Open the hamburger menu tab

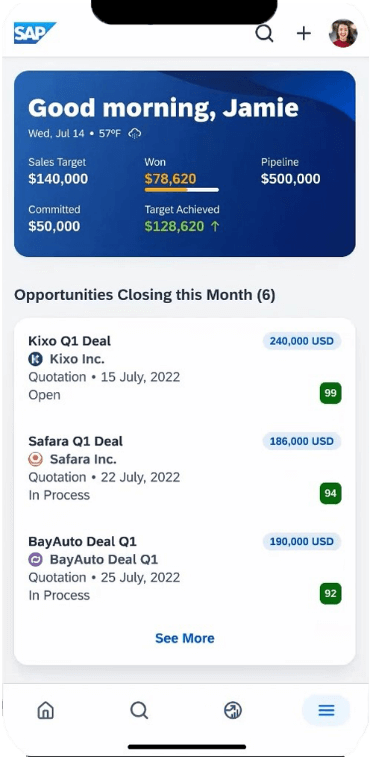point(326,710)
